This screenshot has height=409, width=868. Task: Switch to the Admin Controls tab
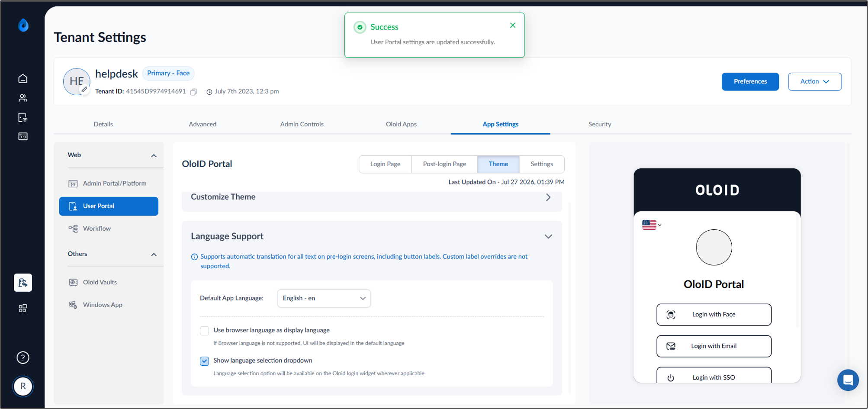click(302, 124)
